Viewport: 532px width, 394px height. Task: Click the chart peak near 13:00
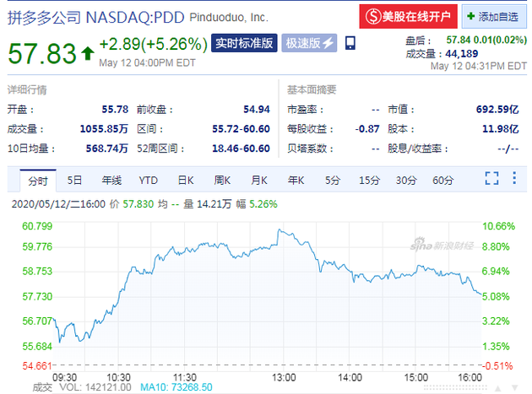coord(280,229)
